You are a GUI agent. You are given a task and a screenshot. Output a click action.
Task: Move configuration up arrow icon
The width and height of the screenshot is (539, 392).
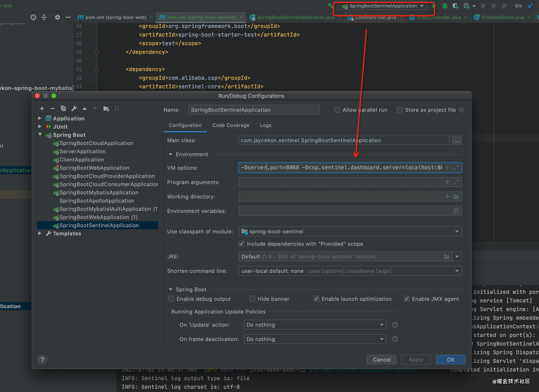coord(85,109)
